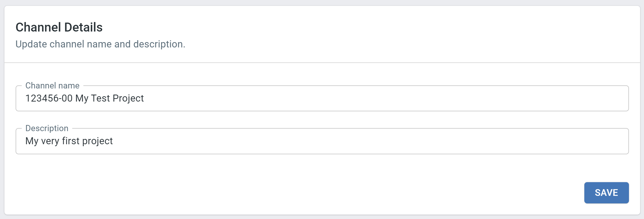Focus the Description input field
Viewport: 644px width, 219px height.
pos(322,141)
